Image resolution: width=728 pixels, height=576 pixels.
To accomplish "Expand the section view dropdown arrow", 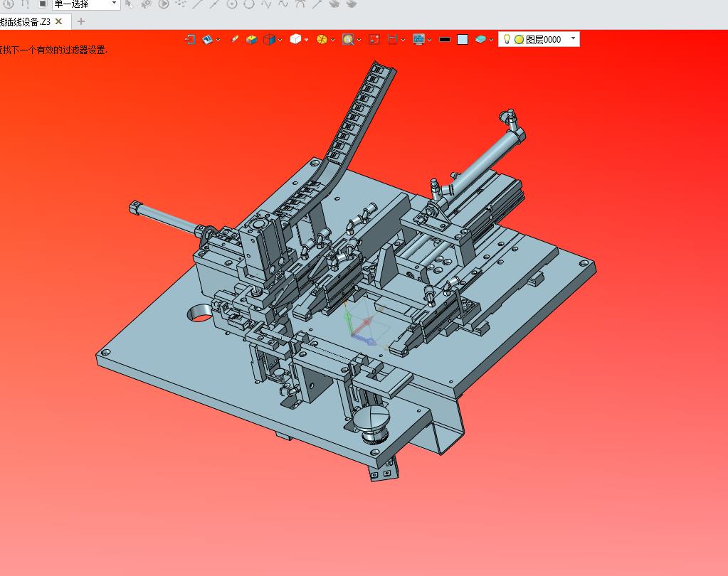I will pos(403,40).
